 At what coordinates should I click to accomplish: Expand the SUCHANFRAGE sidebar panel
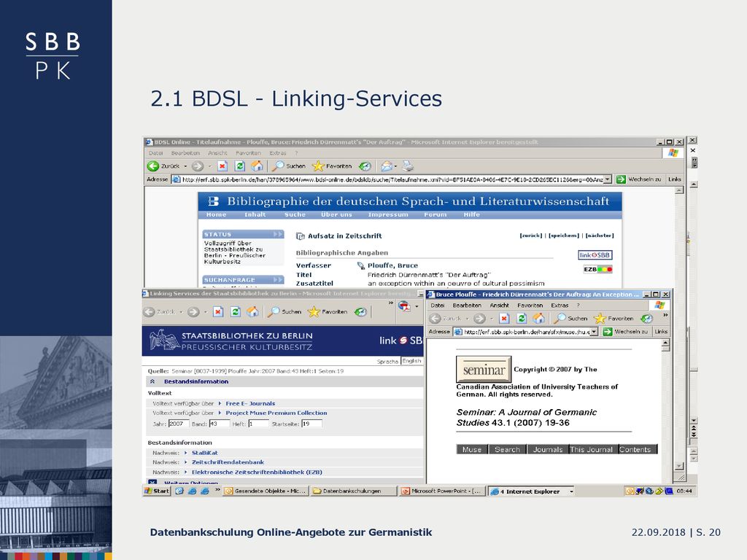(278, 280)
